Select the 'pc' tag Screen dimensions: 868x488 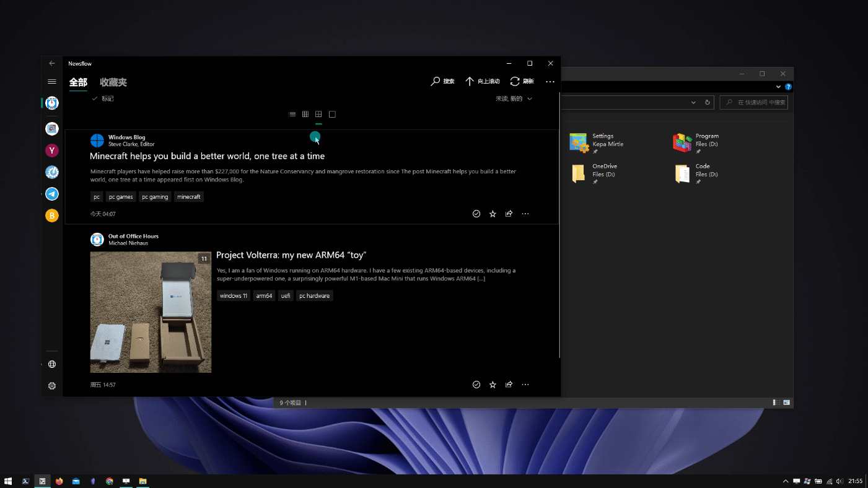[96, 197]
